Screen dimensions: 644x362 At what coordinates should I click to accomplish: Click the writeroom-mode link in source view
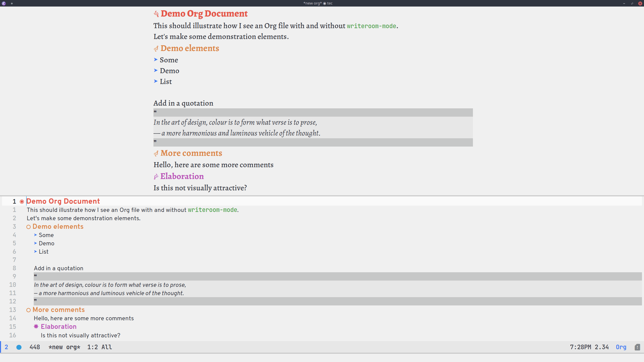(x=212, y=210)
